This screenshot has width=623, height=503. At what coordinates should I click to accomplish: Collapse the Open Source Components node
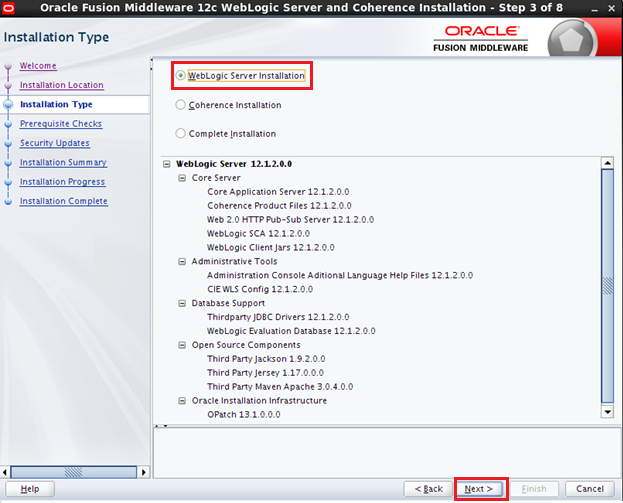tap(182, 345)
